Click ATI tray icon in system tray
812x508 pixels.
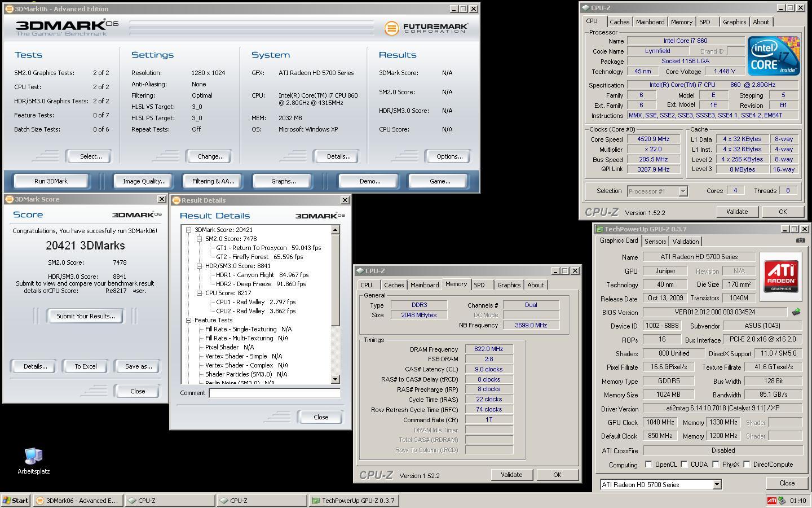click(771, 500)
